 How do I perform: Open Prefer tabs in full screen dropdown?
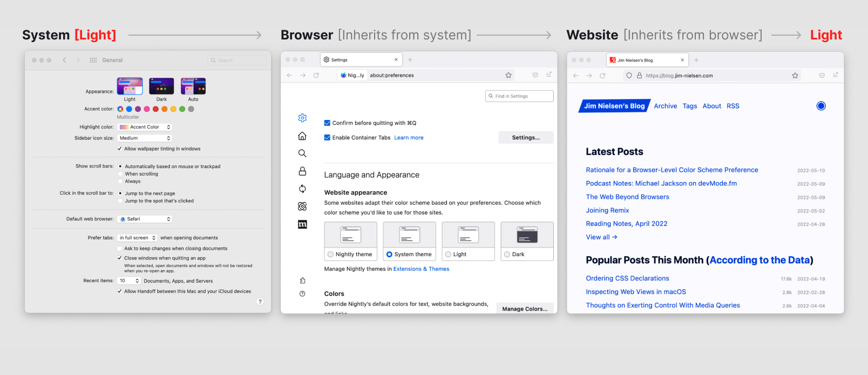click(x=137, y=238)
